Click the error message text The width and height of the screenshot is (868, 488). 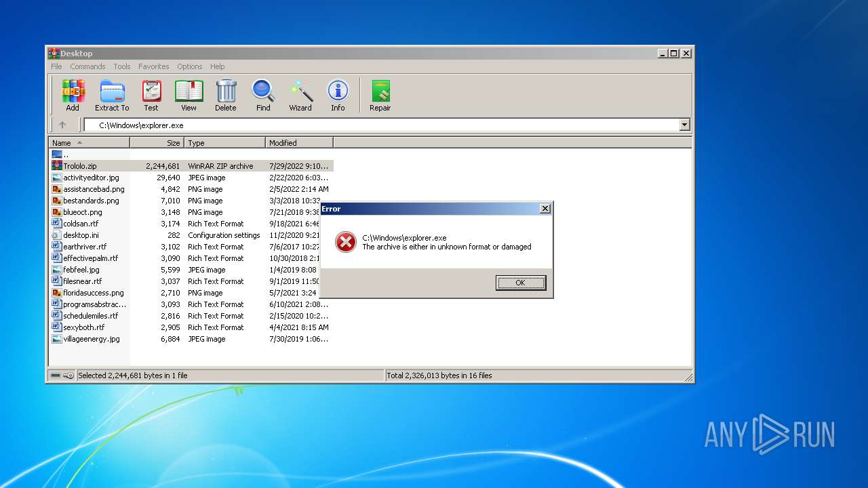tap(447, 243)
